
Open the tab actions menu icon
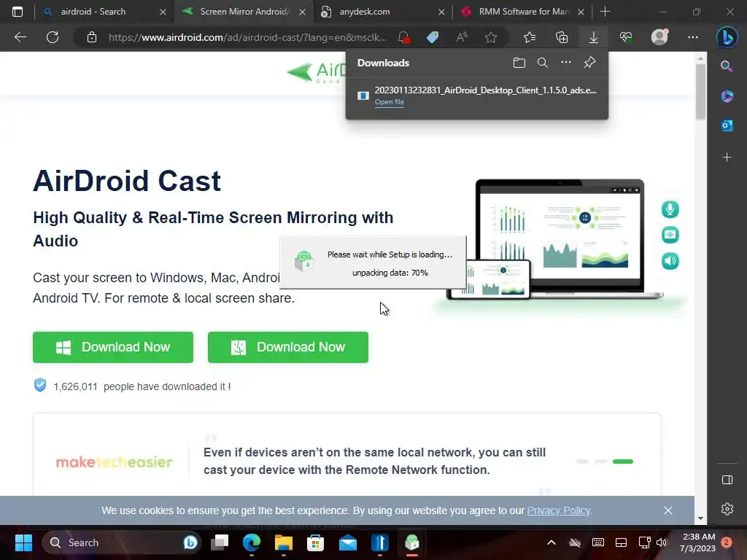[18, 12]
